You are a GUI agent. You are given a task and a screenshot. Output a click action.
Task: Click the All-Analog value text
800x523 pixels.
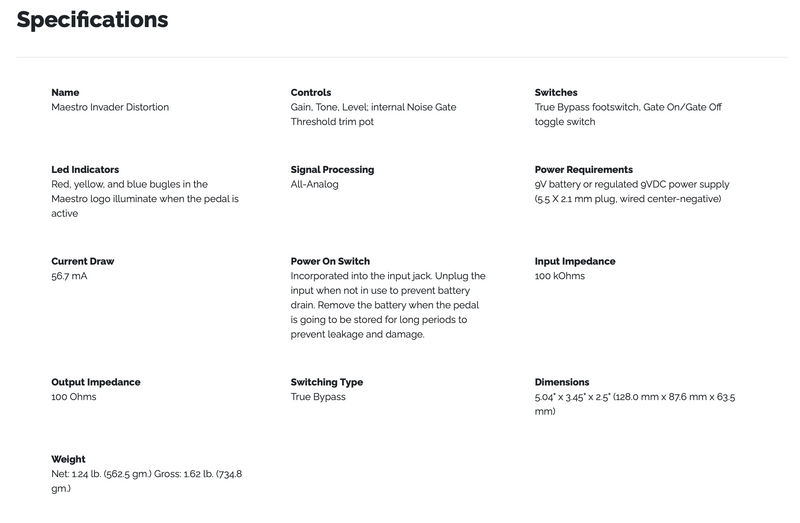(x=314, y=185)
